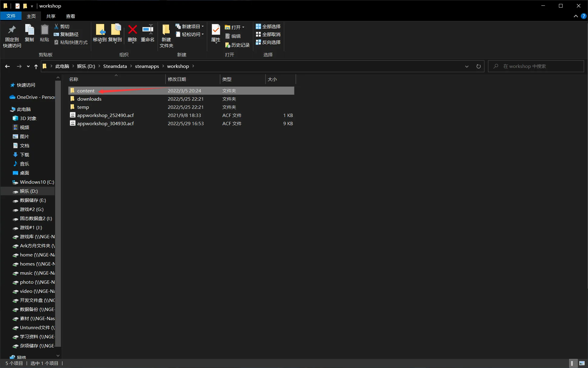588x368 pixels.
Task: Switch to large icons view in status bar
Action: coord(582,363)
